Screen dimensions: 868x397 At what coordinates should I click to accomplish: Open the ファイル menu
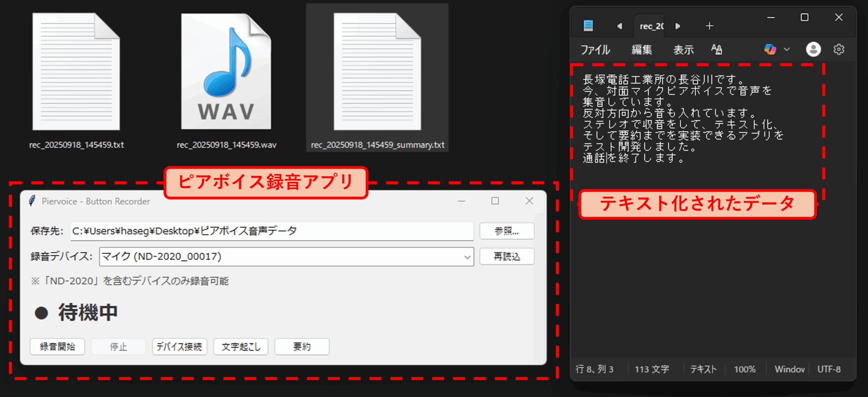tap(595, 50)
